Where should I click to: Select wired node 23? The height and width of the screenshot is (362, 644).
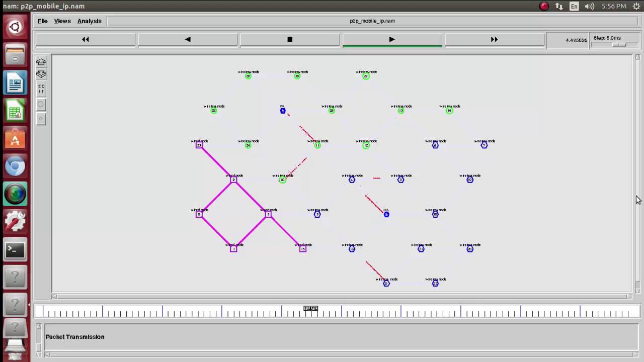199,145
